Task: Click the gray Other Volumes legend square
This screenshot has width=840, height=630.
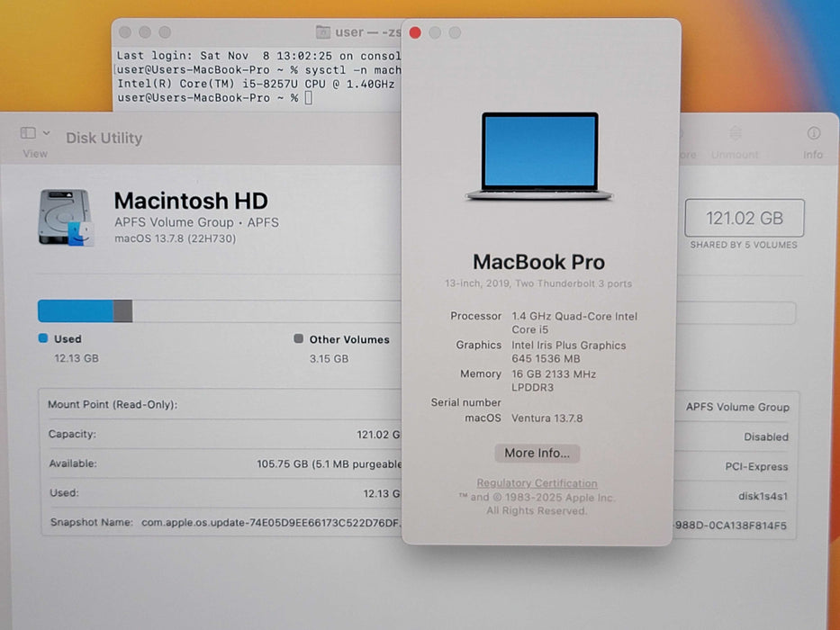Action: coord(298,339)
